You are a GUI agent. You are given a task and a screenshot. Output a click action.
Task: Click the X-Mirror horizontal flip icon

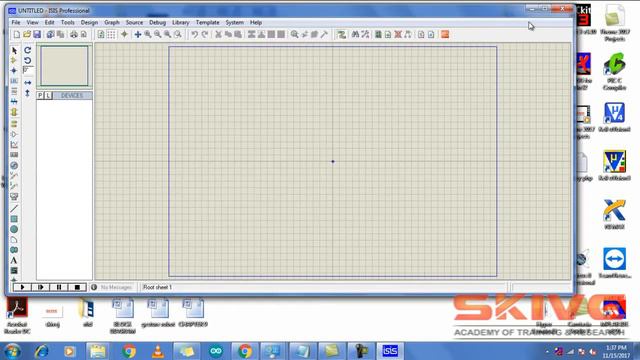[x=27, y=83]
